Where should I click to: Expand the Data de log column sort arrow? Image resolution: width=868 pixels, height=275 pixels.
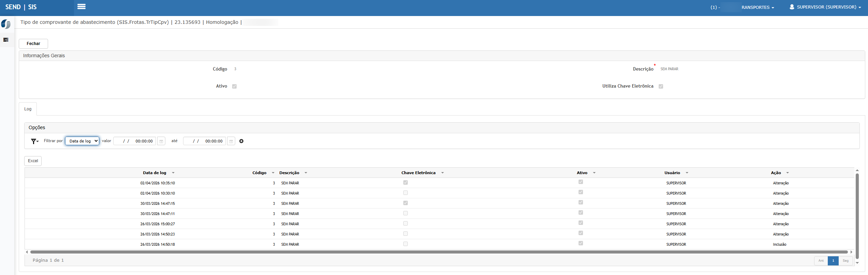click(173, 173)
